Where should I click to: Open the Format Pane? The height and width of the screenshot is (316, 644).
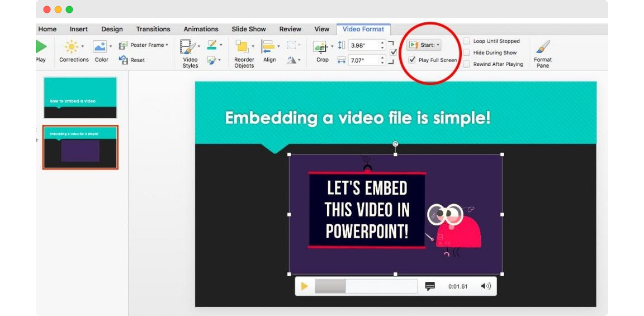point(542,48)
